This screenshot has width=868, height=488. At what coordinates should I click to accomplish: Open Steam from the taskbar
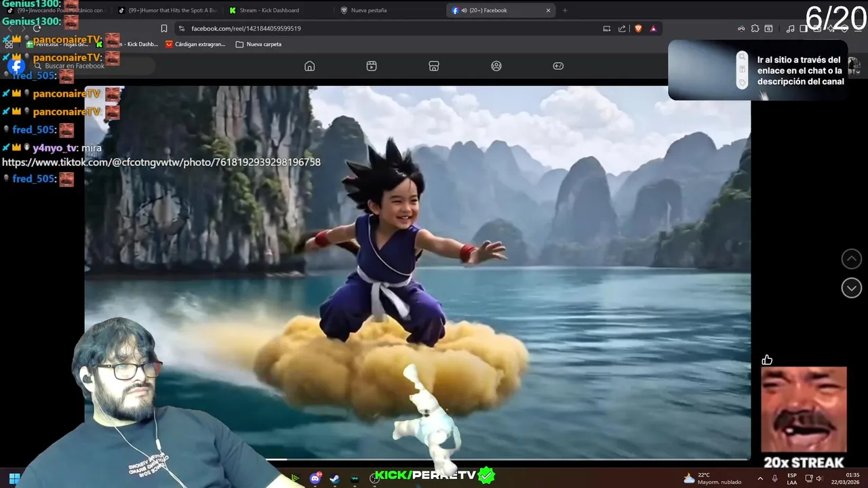tap(335, 478)
